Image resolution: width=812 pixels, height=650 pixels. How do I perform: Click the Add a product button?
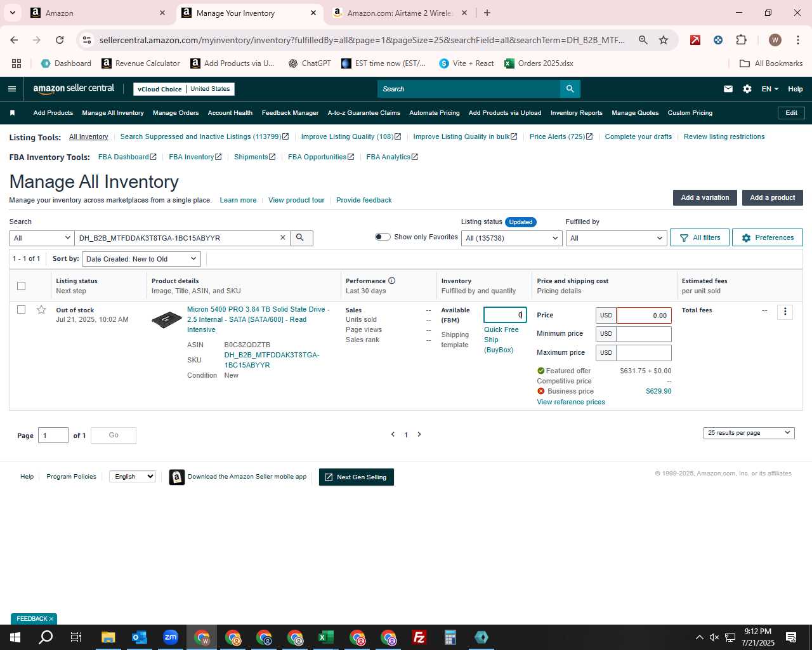(x=772, y=197)
